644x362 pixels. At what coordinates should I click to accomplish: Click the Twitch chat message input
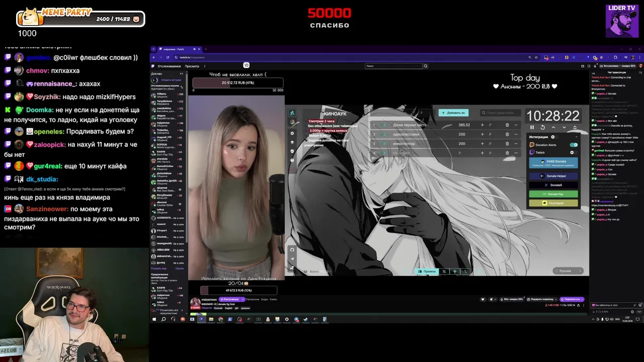tap(617, 305)
